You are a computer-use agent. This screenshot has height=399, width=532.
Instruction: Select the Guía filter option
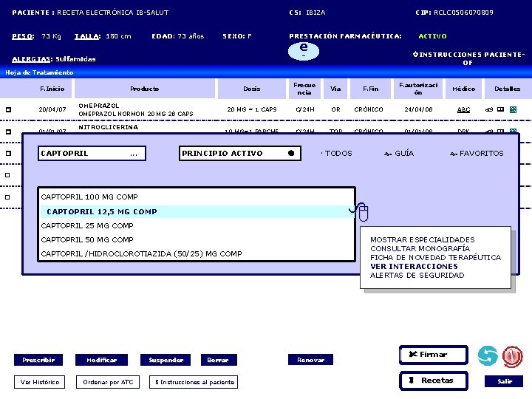tap(399, 154)
